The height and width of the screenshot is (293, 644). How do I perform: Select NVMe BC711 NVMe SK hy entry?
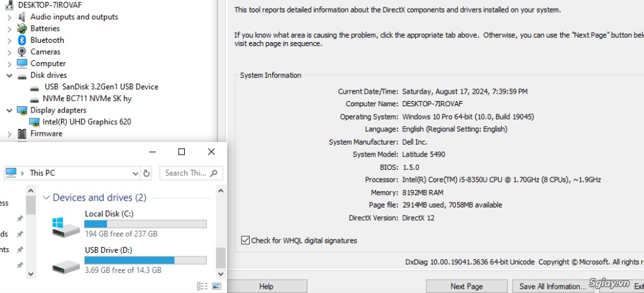point(87,99)
